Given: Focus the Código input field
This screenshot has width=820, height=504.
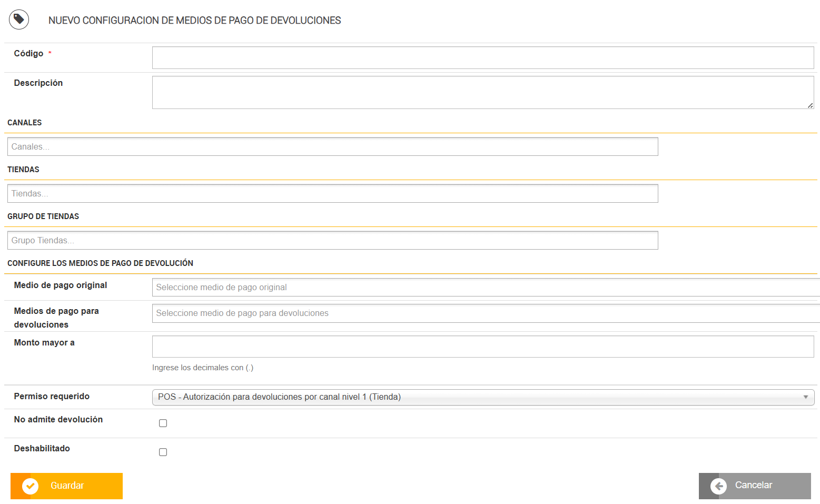Looking at the screenshot, I should (x=482, y=58).
